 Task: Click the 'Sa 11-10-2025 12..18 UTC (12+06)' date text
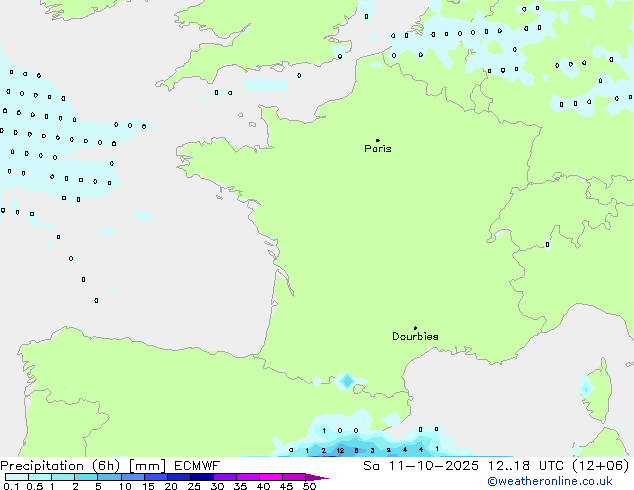pos(496,466)
